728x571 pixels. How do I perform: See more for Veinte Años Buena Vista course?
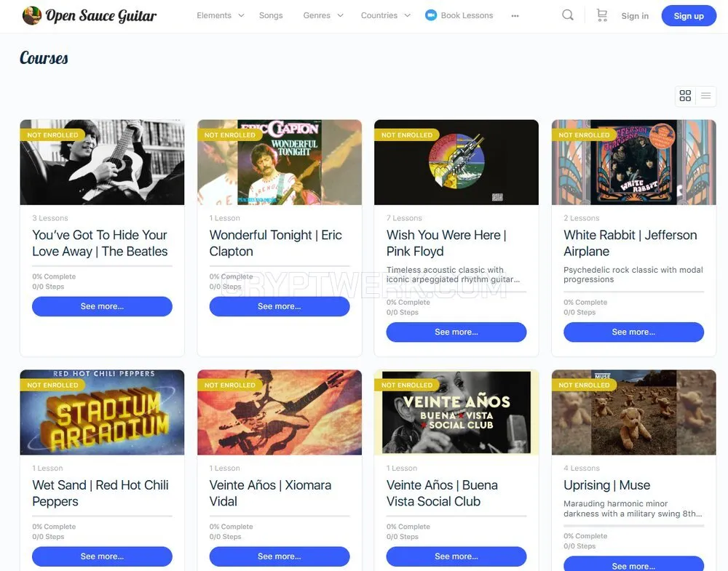tap(456, 556)
